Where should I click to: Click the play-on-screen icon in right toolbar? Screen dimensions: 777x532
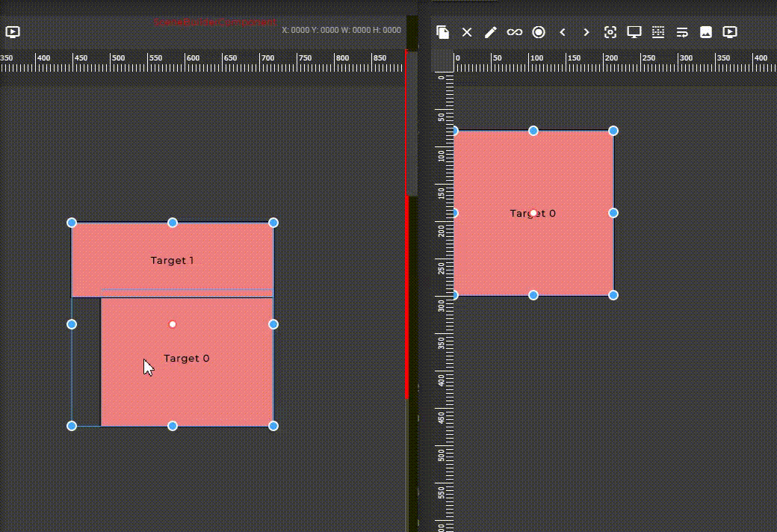click(729, 32)
